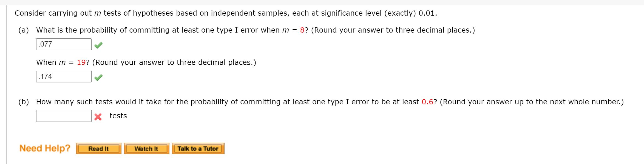644x164 pixels.
Task: Click the Talk to a Tutor button
Action: click(198, 149)
